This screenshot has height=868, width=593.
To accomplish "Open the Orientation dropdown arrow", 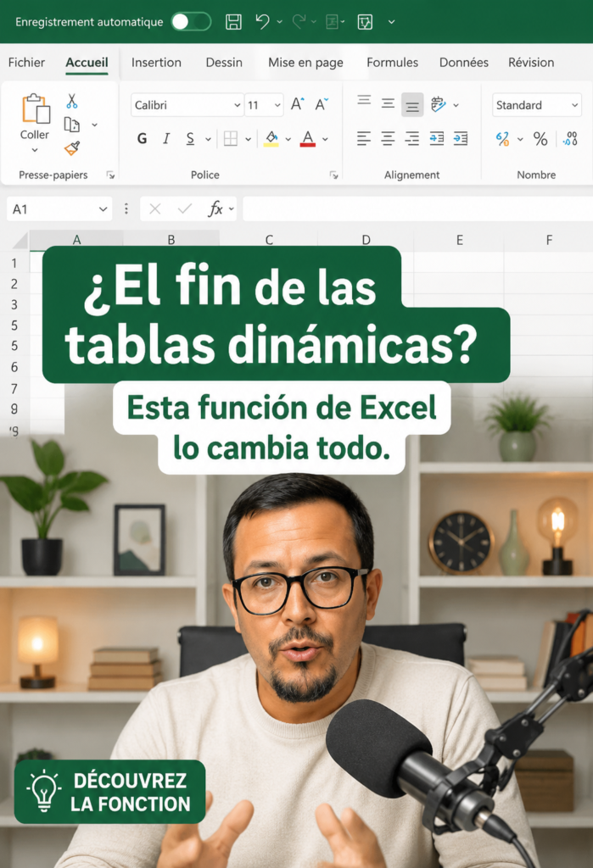I will [x=456, y=104].
